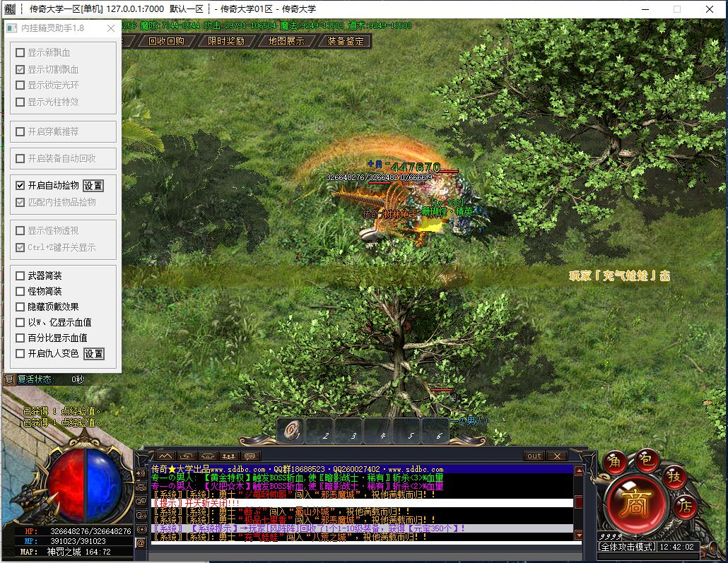Click the third channel icon left of chat
Viewport: 728px width, 563px height.
click(x=141, y=502)
